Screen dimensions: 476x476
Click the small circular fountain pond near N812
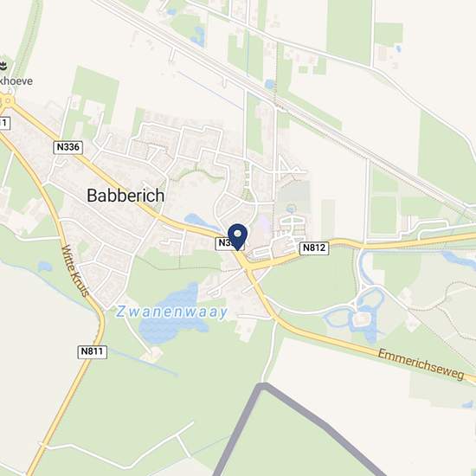(x=291, y=209)
